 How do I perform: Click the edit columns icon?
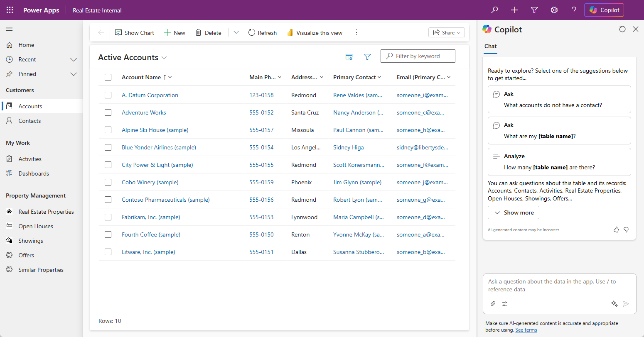tap(349, 57)
